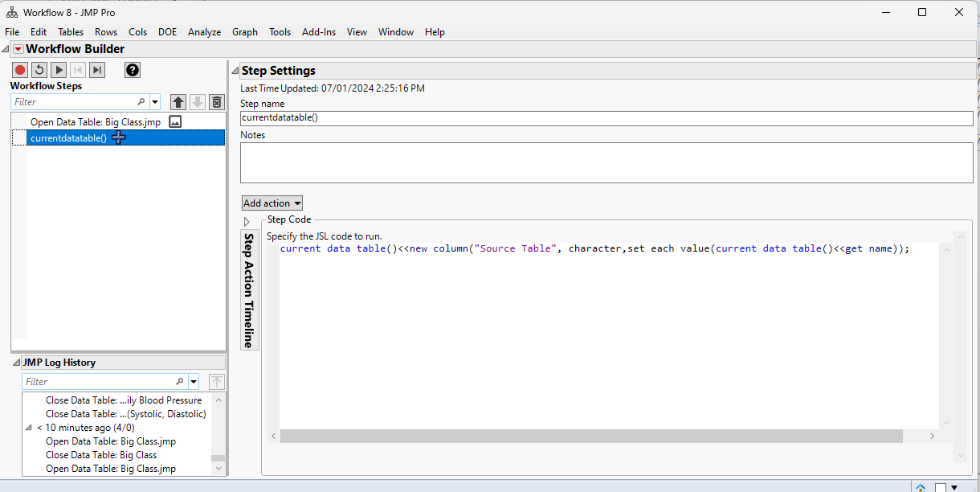This screenshot has width=980, height=492.
Task: Delete the selected step with the trash icon
Action: coord(216,102)
